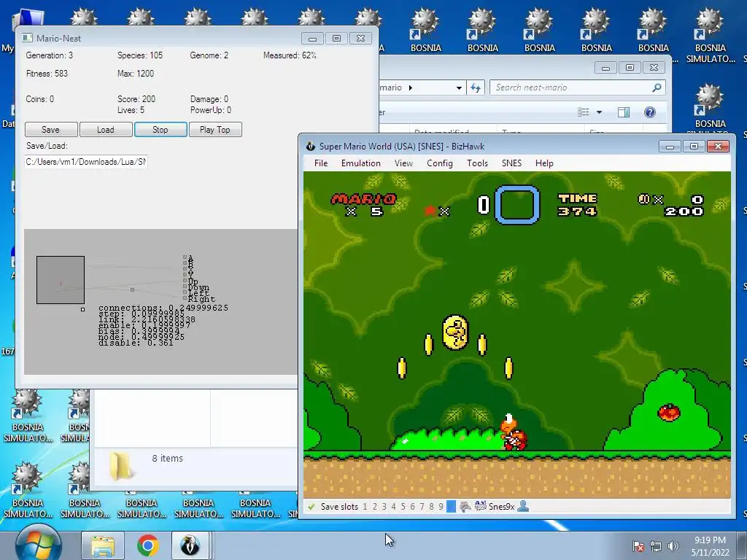Expand the Explorer address bar history dropdown
This screenshot has height=560, width=747.
[x=459, y=87]
